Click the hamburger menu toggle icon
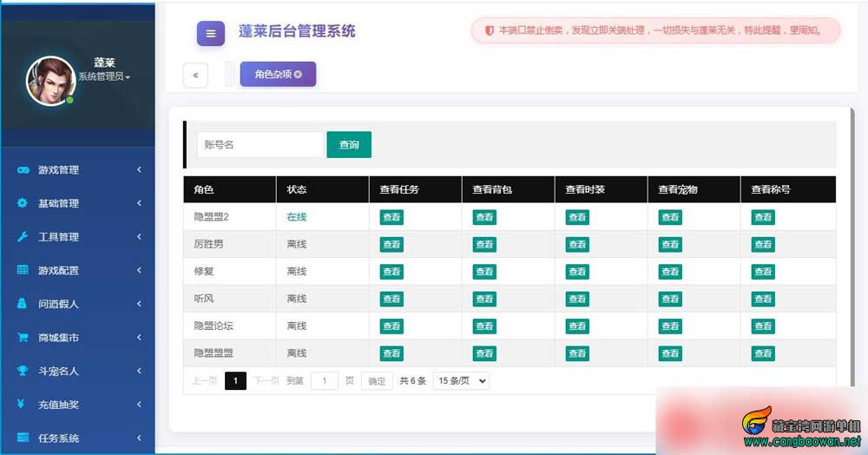The image size is (868, 455). (x=211, y=33)
